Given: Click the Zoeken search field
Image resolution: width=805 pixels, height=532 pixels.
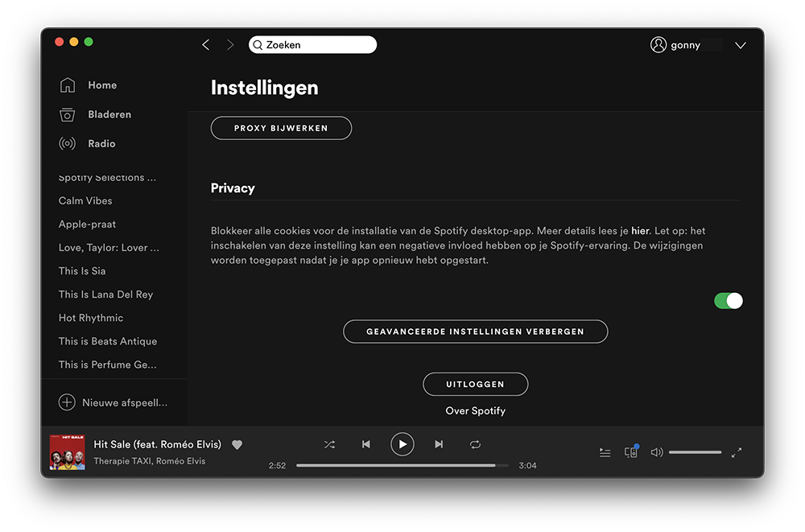Looking at the screenshot, I should 312,45.
